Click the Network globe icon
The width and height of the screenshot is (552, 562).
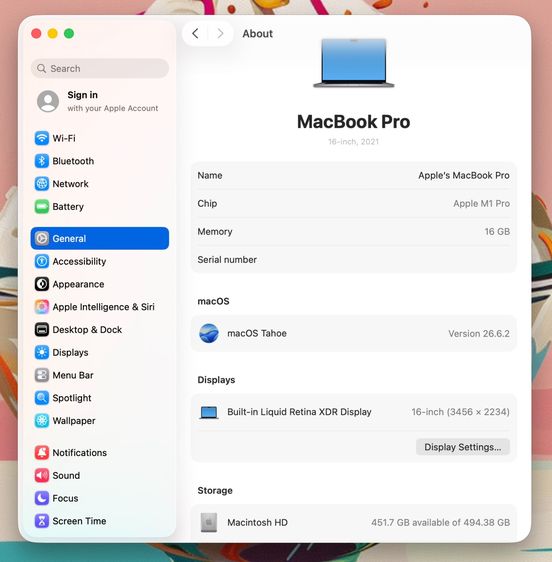point(42,184)
